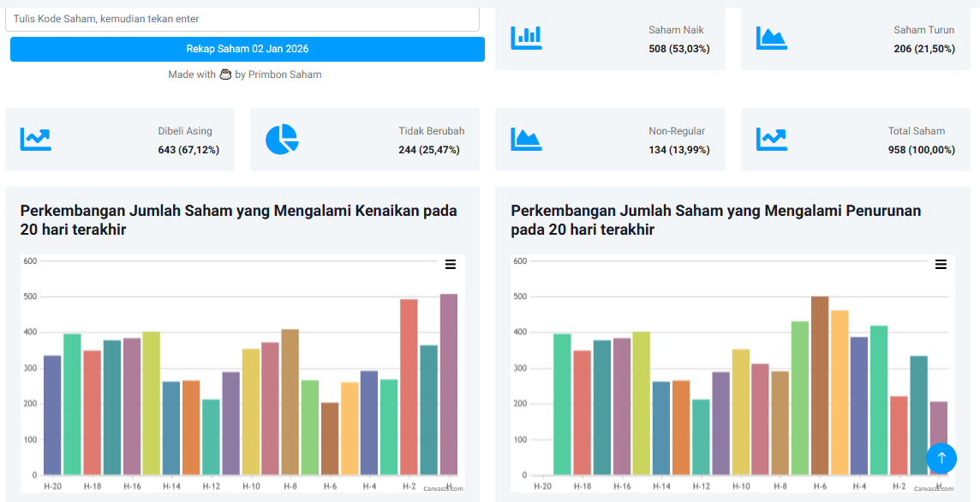Click the Non-Regular label

click(677, 131)
